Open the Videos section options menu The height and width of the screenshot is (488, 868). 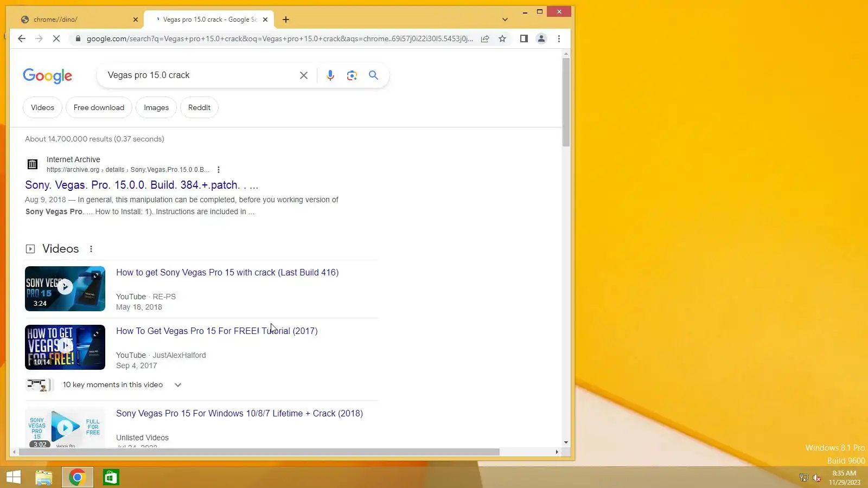point(91,249)
